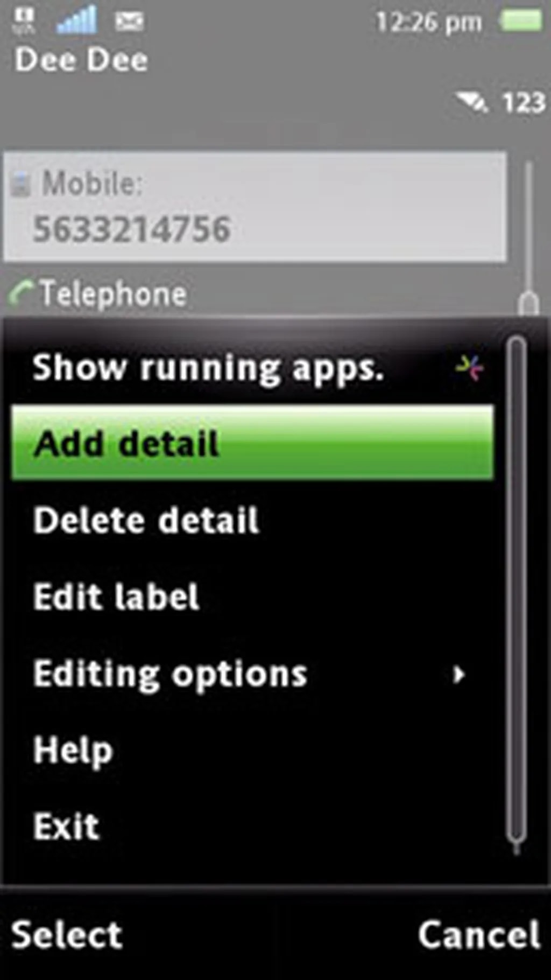551x980 pixels.
Task: Tap the mobile phone icon beside Mobile
Action: 21,184
